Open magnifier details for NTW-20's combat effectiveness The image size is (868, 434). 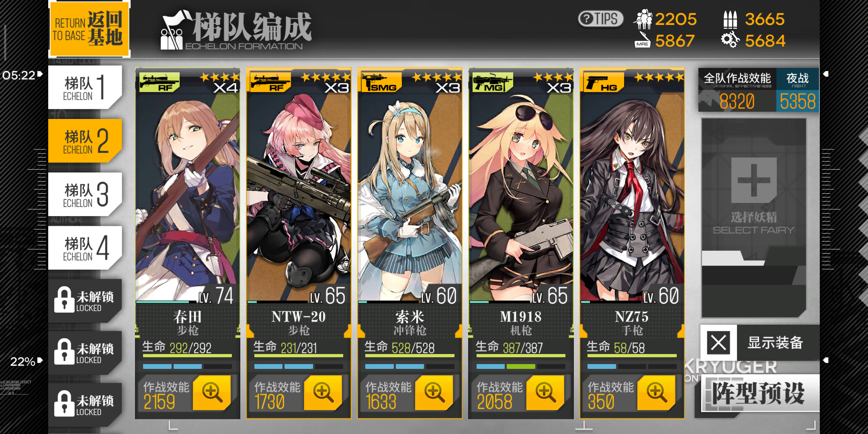(x=323, y=393)
